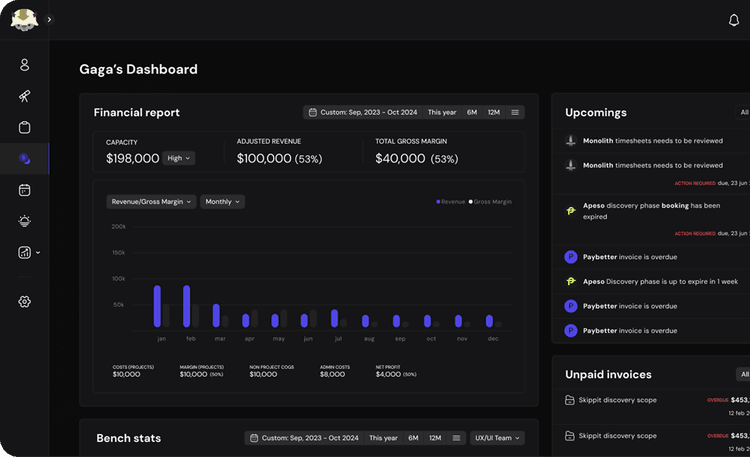The image size is (750, 457).
Task: Open the settings gear in sidebar
Action: [25, 302]
